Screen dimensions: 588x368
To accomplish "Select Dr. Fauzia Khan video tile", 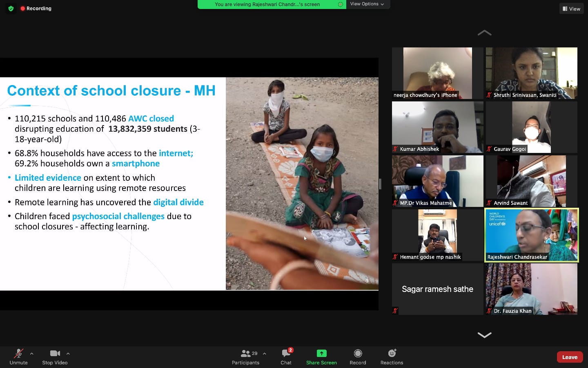I will pos(531,289).
